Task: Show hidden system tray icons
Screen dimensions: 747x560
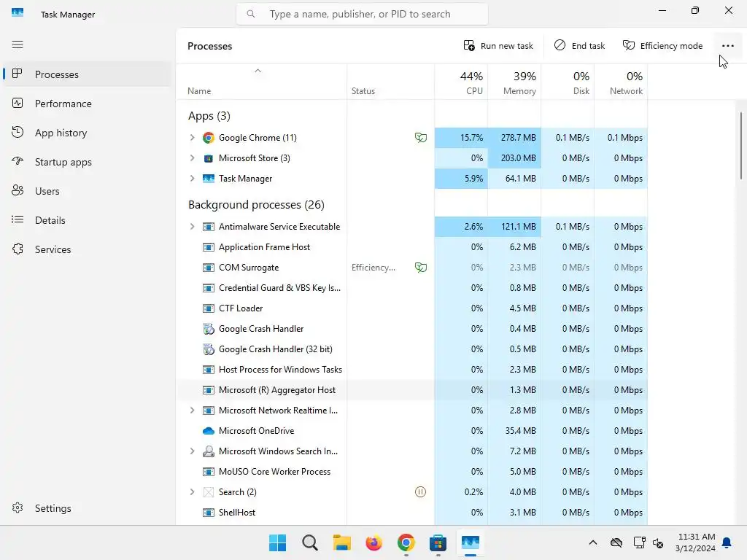Action: 592,542
